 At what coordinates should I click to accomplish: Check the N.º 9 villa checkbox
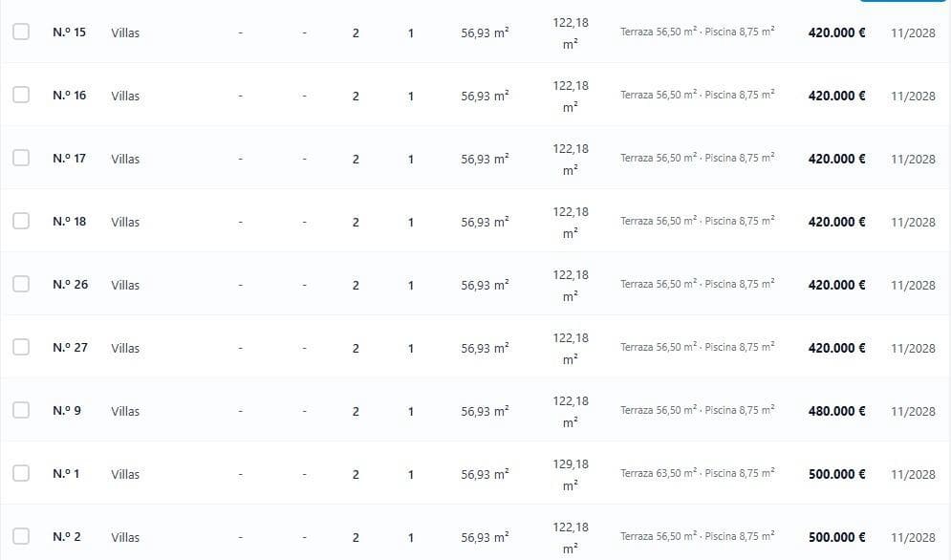(21, 410)
